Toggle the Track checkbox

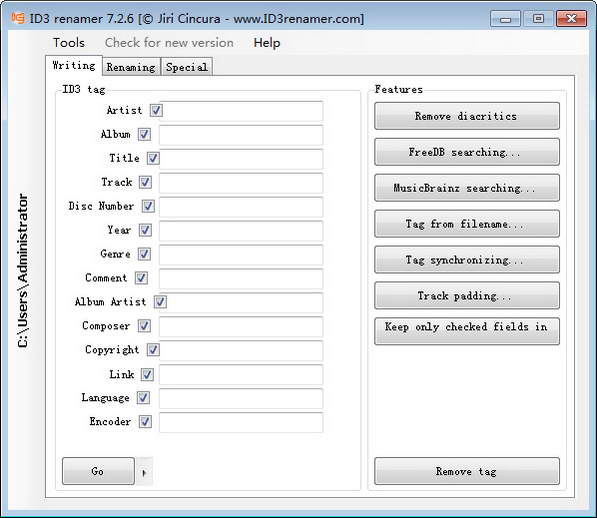(x=145, y=182)
